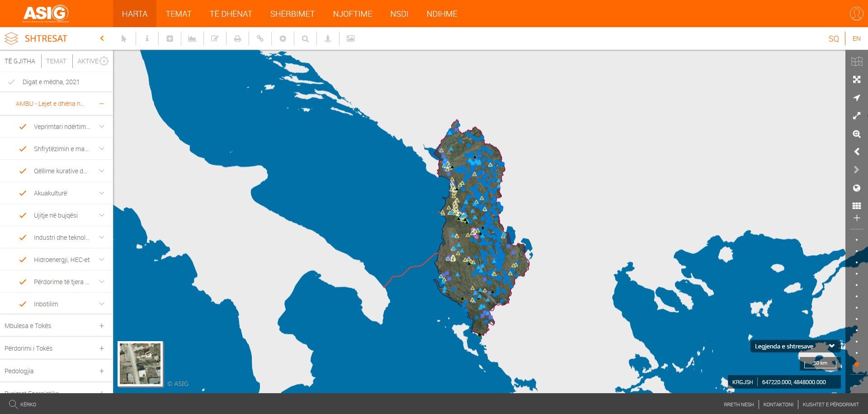This screenshot has height=414, width=868.
Task: Click the basemap satellite thumbnail
Action: [140, 364]
